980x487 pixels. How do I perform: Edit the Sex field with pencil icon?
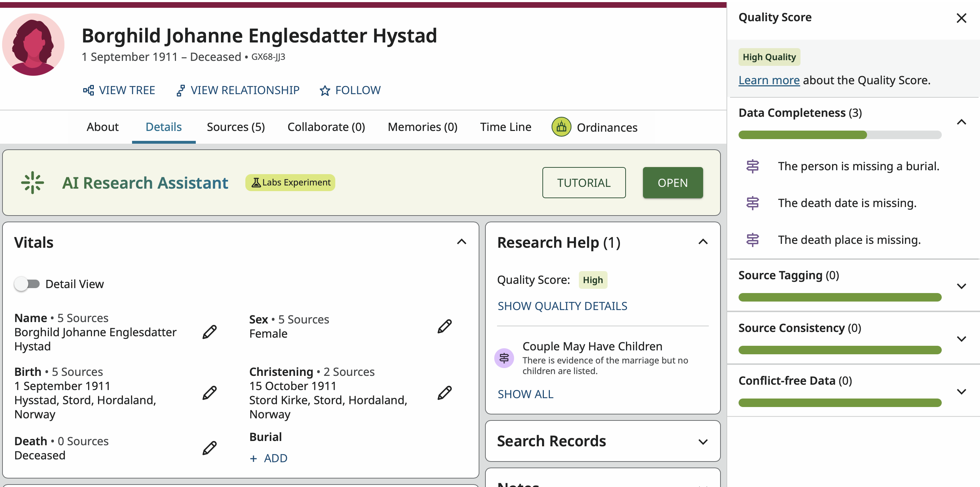click(444, 326)
